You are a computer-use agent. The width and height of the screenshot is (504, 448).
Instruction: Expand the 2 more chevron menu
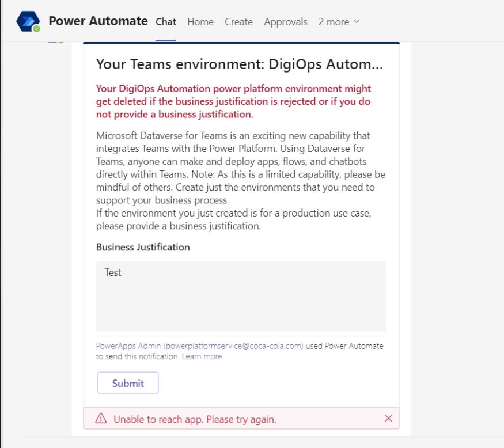click(357, 22)
